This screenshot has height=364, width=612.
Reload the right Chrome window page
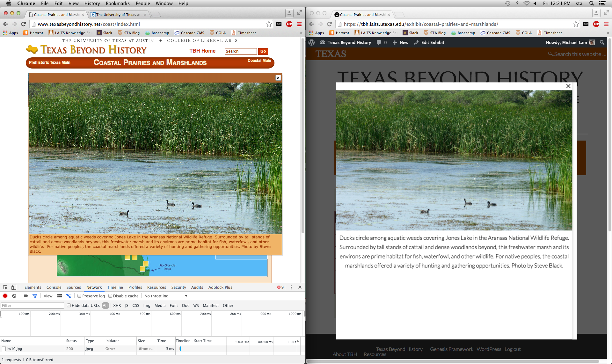329,24
